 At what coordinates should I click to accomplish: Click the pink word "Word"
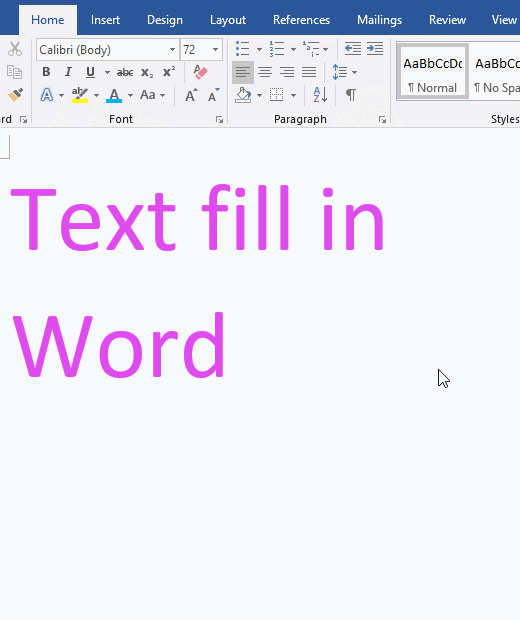[x=119, y=345]
